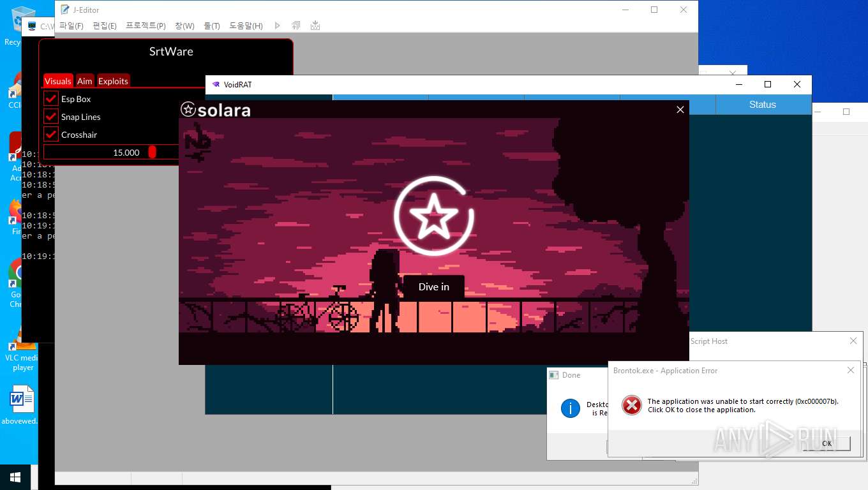
Task: Maximize the J-Editor window
Action: click(x=654, y=10)
